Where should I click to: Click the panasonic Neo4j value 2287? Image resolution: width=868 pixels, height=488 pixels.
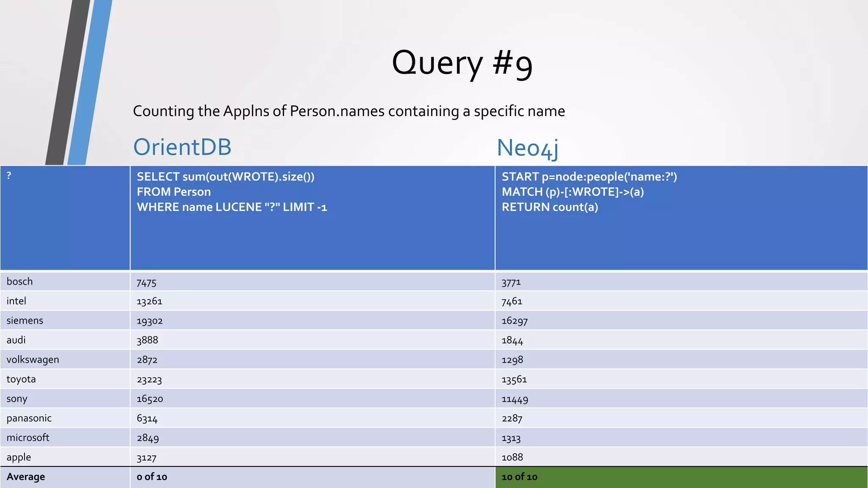click(x=512, y=419)
